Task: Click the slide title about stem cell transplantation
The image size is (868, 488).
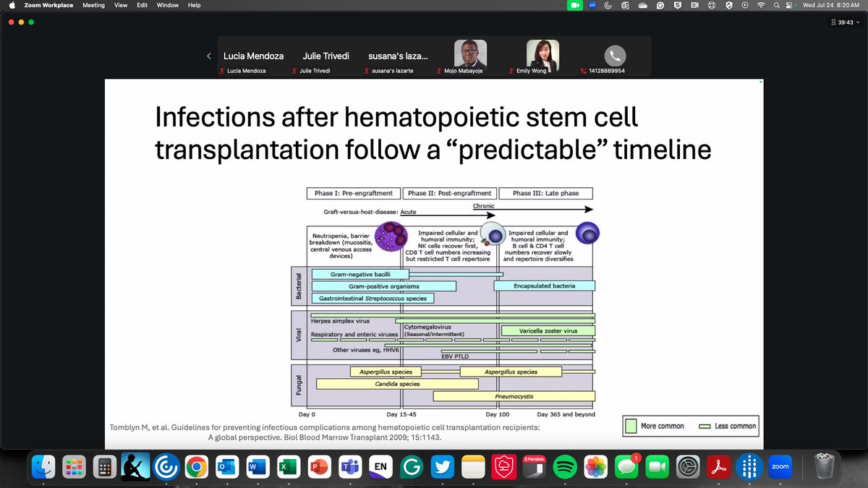Action: 432,134
